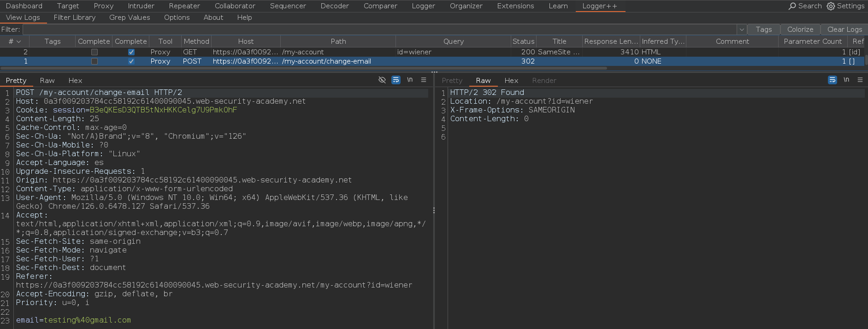Select the Logger++ tab
Screen dimensions: 868x329
[x=600, y=6]
